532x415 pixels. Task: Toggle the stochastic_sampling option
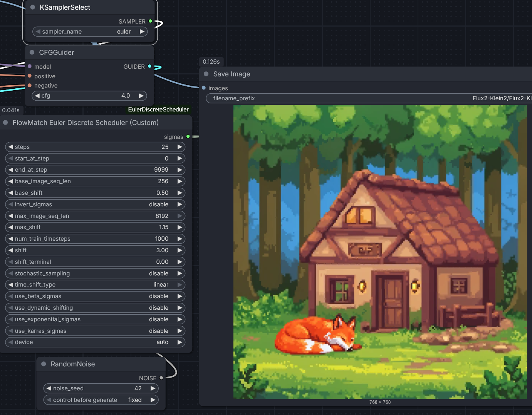(x=95, y=273)
